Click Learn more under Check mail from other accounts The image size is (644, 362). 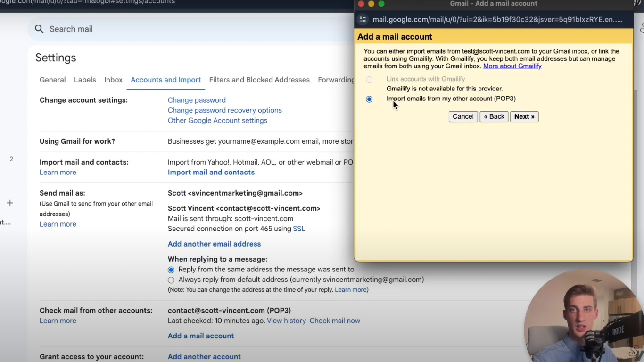click(x=58, y=321)
